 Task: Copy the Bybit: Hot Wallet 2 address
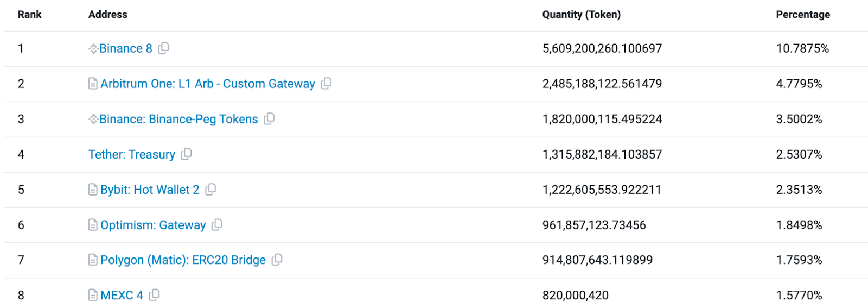pyautogui.click(x=210, y=190)
